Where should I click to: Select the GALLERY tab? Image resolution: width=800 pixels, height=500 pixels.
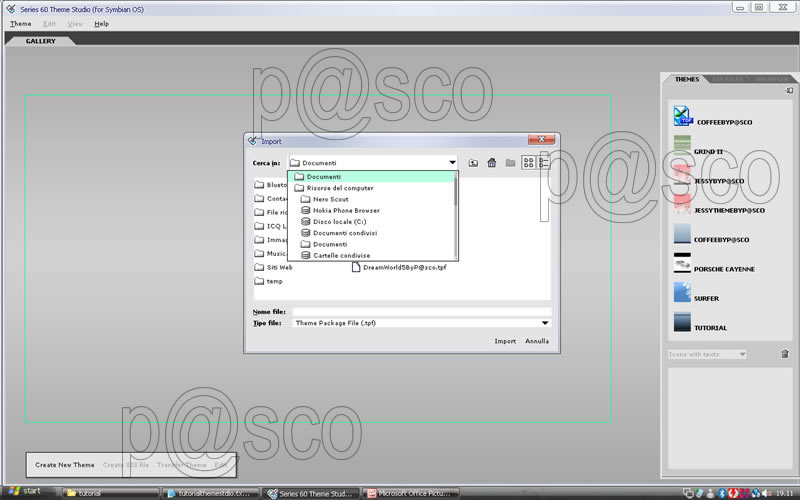[40, 41]
